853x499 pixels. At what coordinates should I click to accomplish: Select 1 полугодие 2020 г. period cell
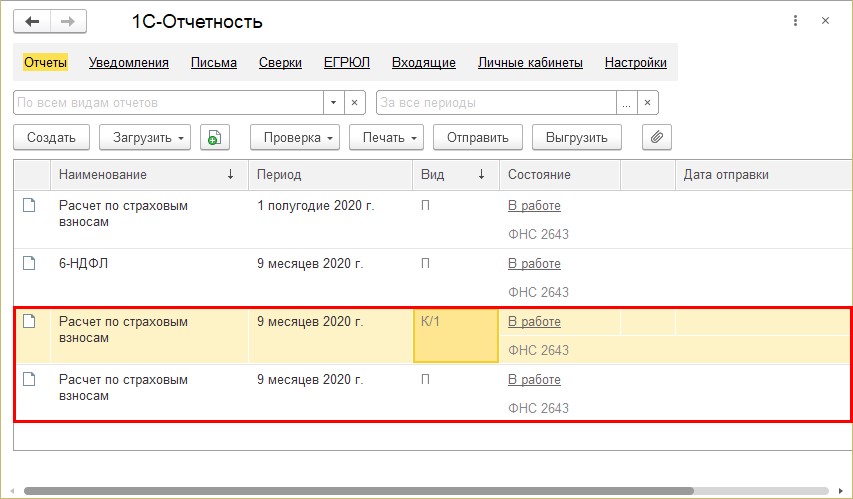pos(316,206)
